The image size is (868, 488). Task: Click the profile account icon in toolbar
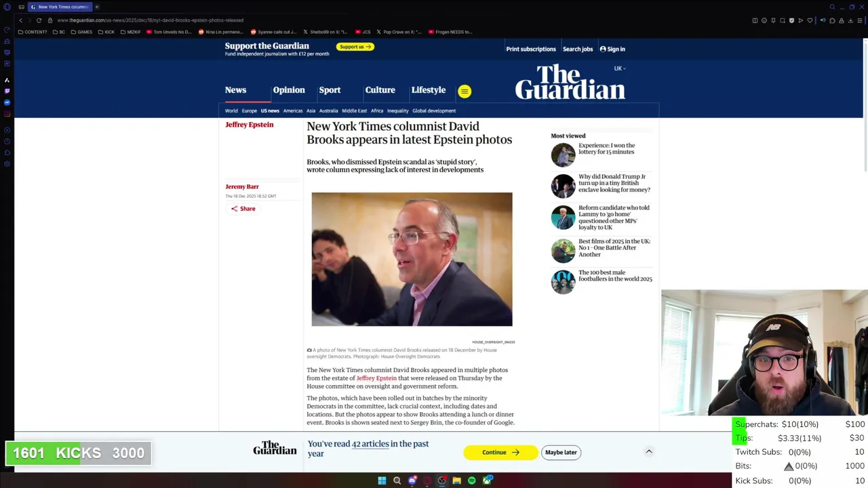[x=842, y=20]
